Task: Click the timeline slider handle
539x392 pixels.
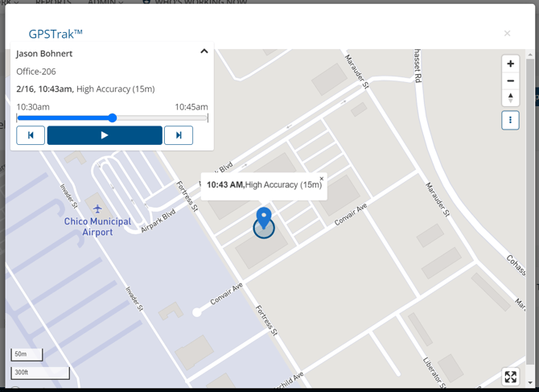Action: coord(113,118)
